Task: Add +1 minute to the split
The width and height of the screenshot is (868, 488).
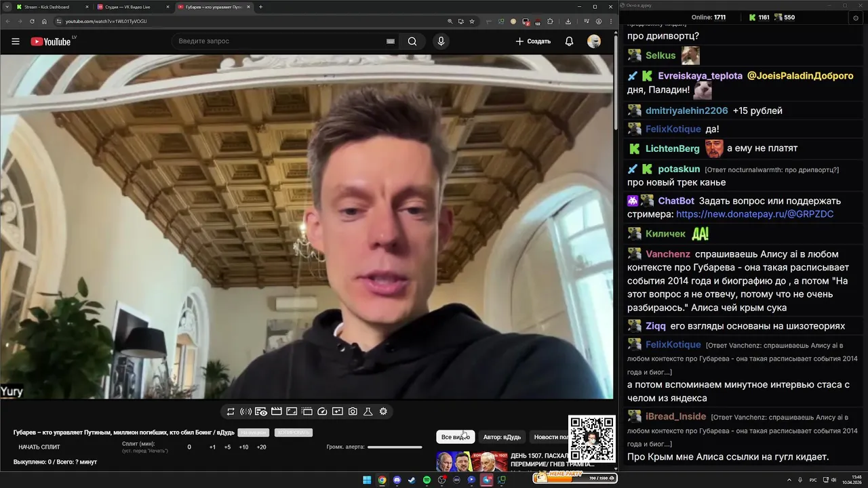Action: tap(212, 447)
